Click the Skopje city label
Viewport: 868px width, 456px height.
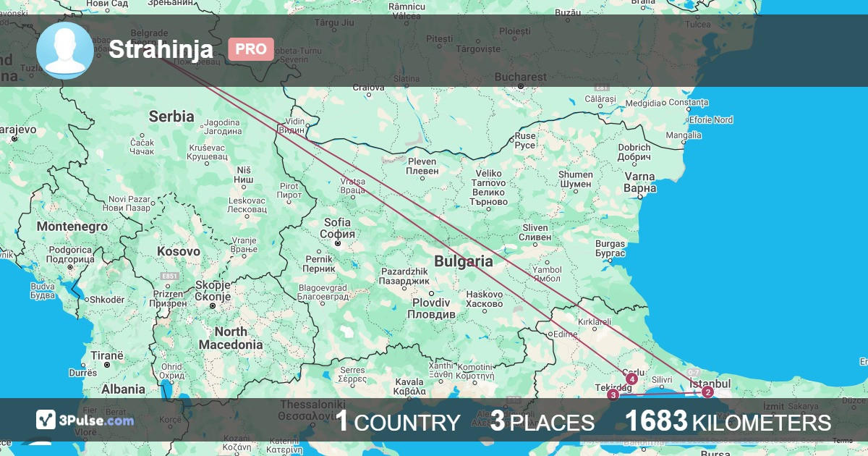pos(213,291)
